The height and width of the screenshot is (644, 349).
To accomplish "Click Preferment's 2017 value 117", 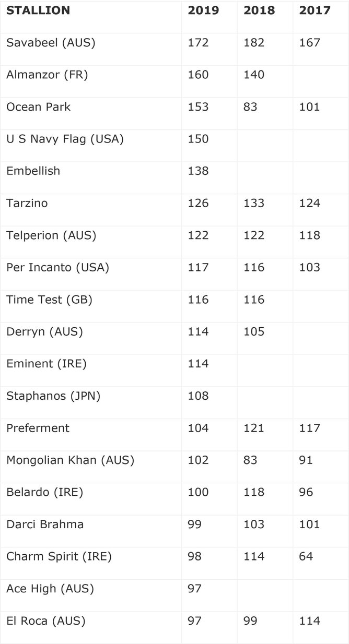I will pyautogui.click(x=309, y=428).
